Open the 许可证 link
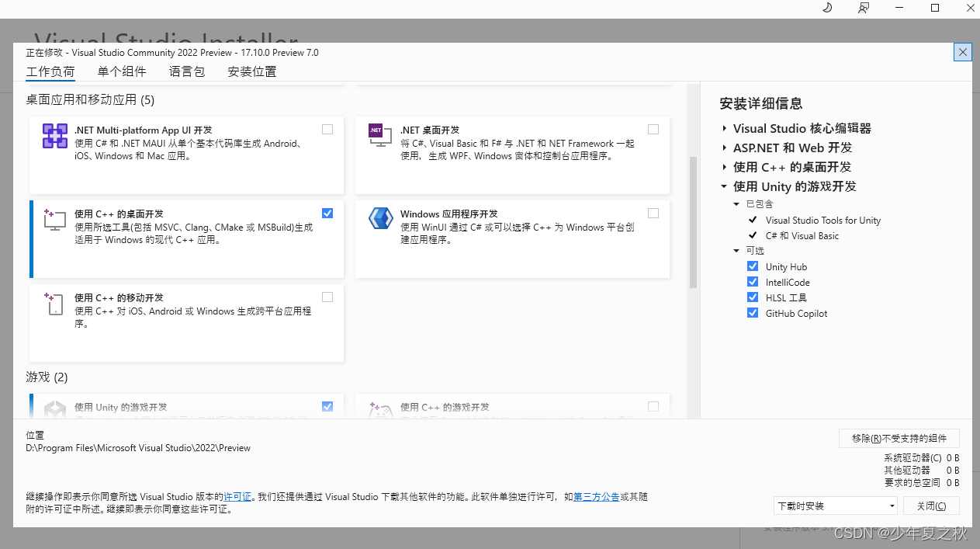 tap(237, 496)
